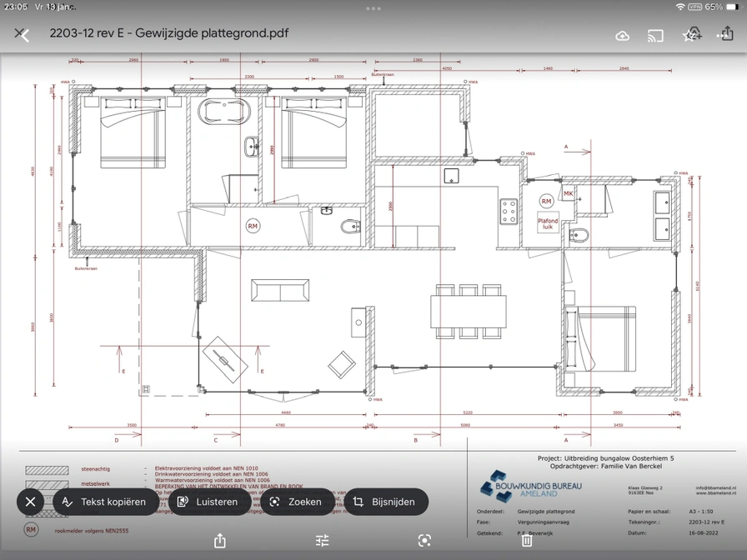Image resolution: width=747 pixels, height=560 pixels.
Task: Tap the top-right share export icon
Action: point(727,33)
